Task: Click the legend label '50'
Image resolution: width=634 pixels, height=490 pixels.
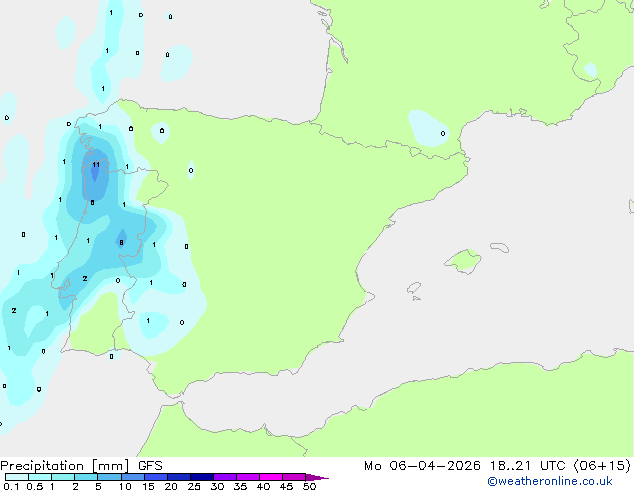Action: tap(309, 486)
